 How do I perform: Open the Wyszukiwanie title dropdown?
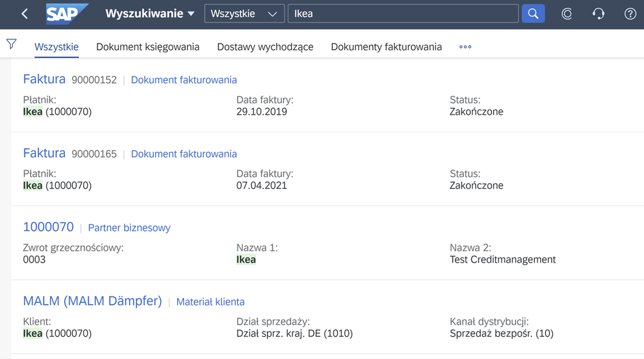click(150, 14)
